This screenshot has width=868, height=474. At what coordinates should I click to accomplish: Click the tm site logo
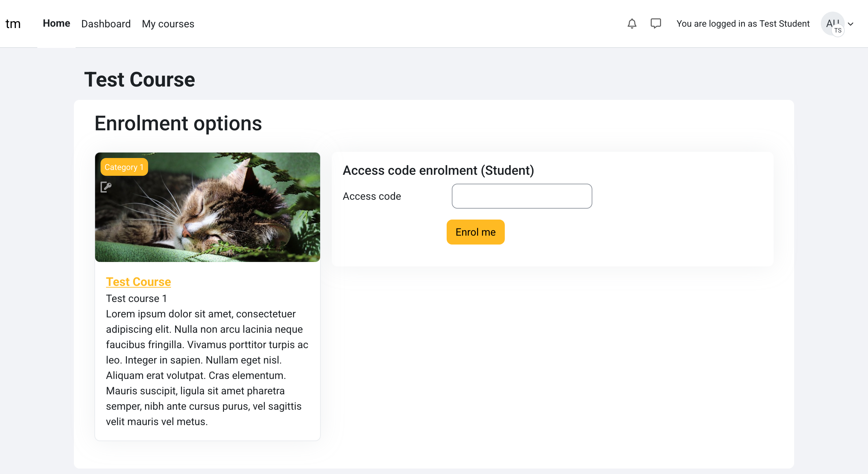[x=13, y=24]
